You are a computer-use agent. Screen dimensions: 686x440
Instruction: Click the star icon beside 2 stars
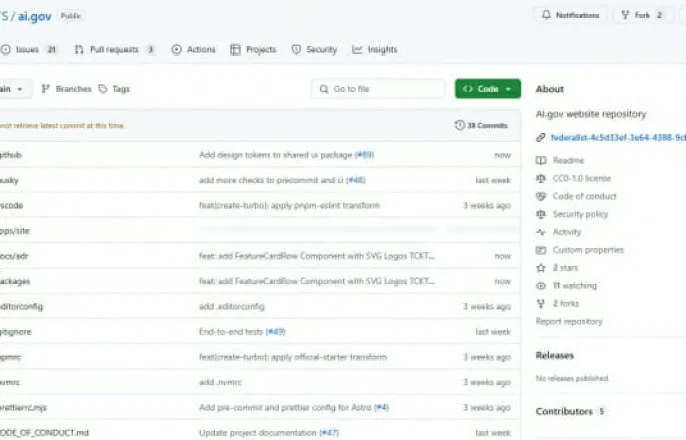[x=541, y=268]
